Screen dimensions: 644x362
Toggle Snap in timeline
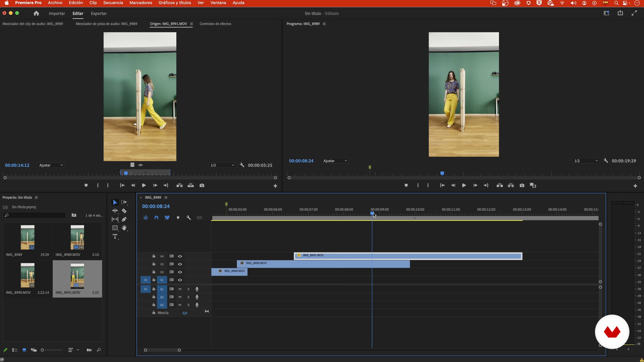click(156, 218)
